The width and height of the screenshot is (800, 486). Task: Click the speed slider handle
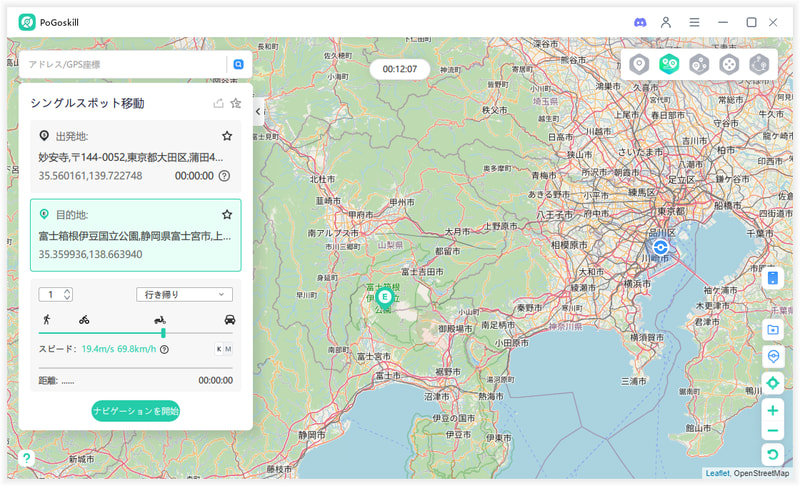click(x=163, y=333)
